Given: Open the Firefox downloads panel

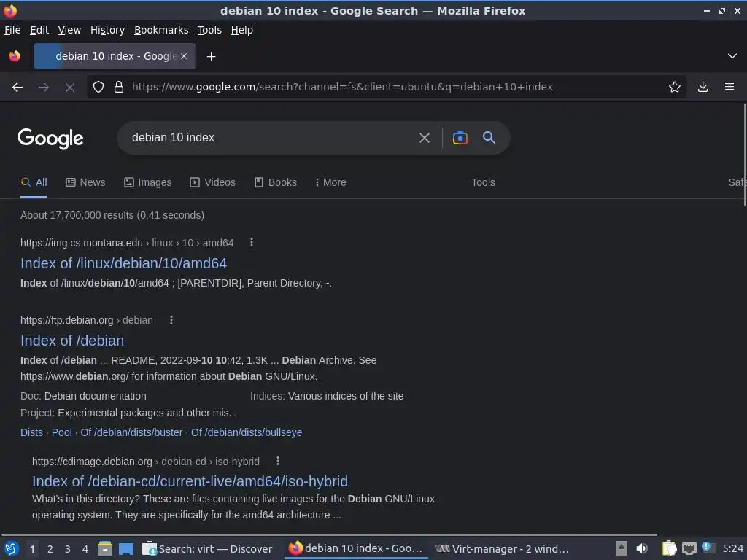Looking at the screenshot, I should click(703, 87).
